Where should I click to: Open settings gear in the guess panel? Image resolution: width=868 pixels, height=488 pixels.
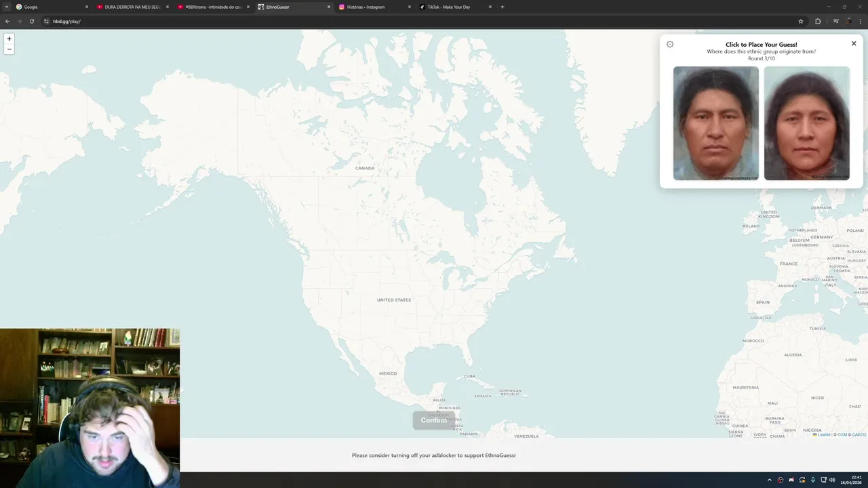pos(670,44)
